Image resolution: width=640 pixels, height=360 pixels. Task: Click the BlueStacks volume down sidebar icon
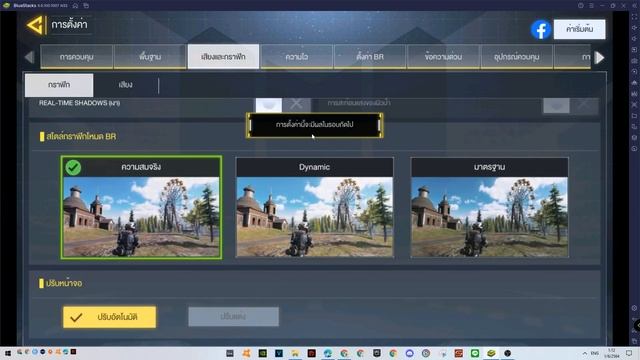(634, 39)
